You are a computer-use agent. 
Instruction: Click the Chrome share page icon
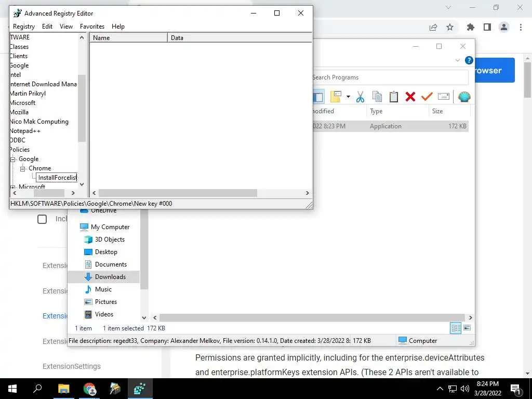pyautogui.click(x=433, y=27)
